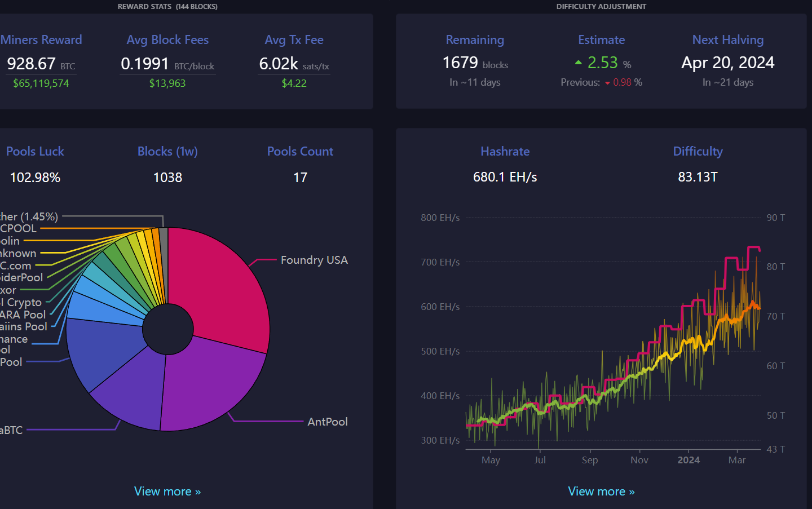Click the 0.1991 BTC/block value
The image size is (812, 509).
pos(167,64)
